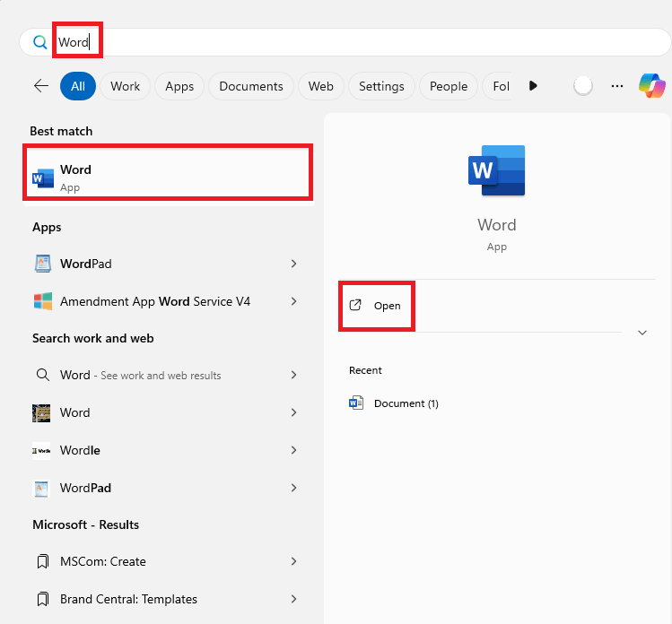Select WordPad under Search work and web
This screenshot has height=624, width=672.
point(168,488)
